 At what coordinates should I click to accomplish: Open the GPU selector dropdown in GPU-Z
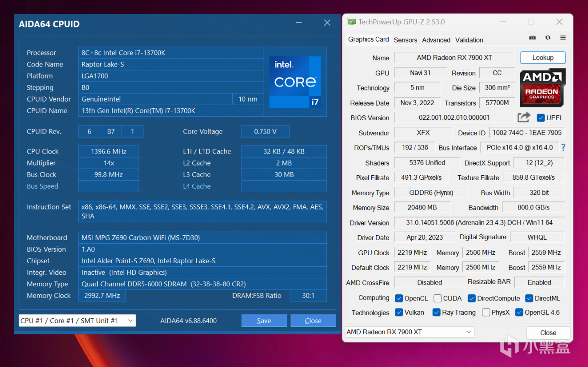point(409,332)
